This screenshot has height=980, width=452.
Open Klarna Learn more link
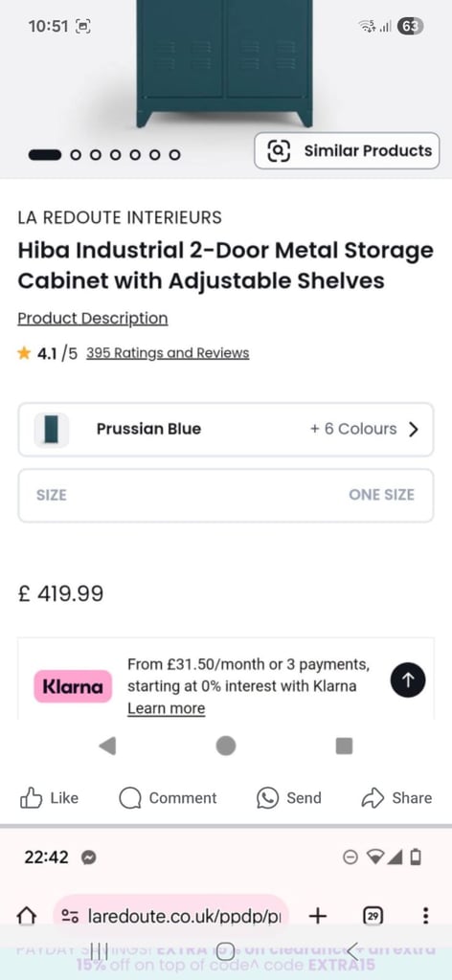167,708
